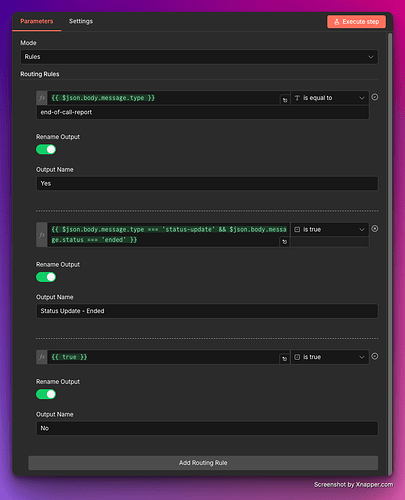Reset expression icon on the status-update rule

[284, 242]
